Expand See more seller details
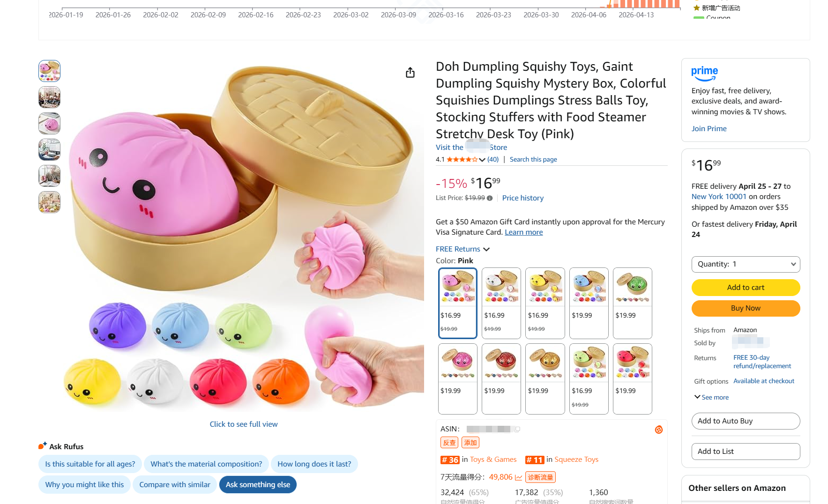The width and height of the screenshot is (828, 504). coord(711,397)
